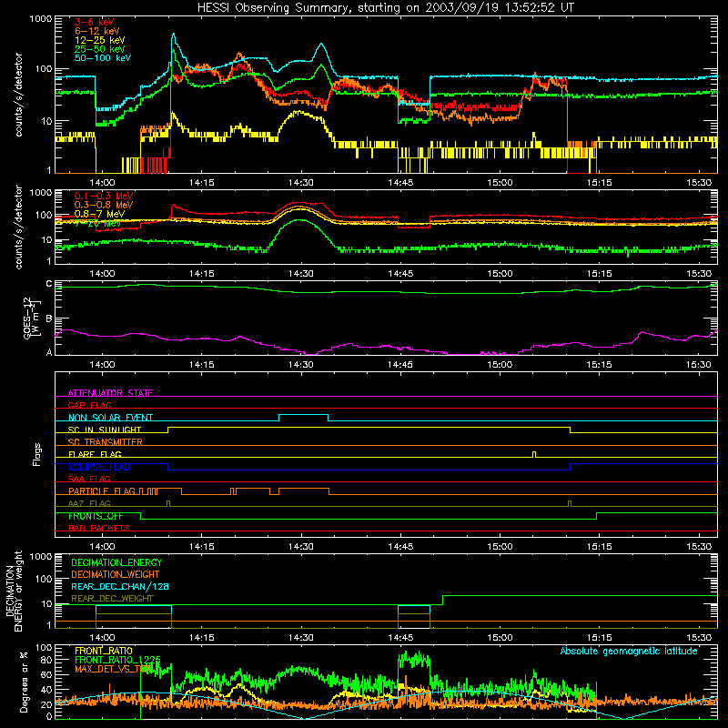The width and height of the screenshot is (728, 728).
Task: Click the 'PARTICLE_FLAG' label
Action: click(102, 490)
